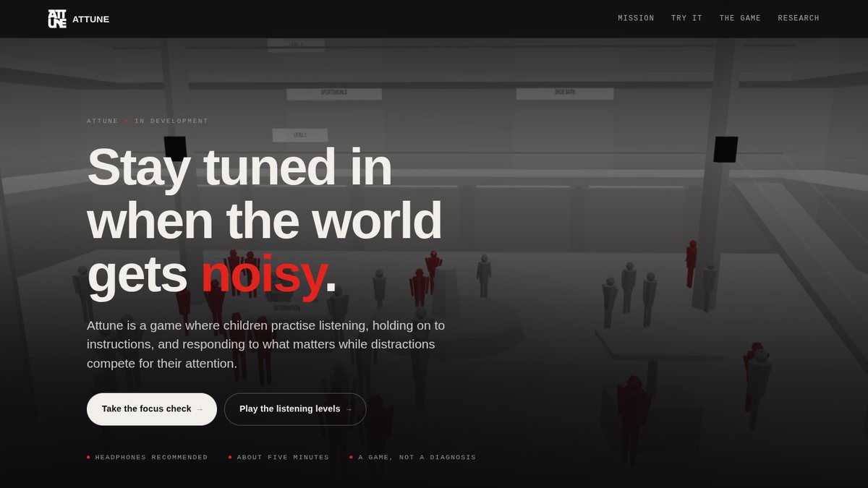This screenshot has height=488, width=868.
Task: Select the HEADPHONES RECOMMENDED note
Action: coord(148,457)
